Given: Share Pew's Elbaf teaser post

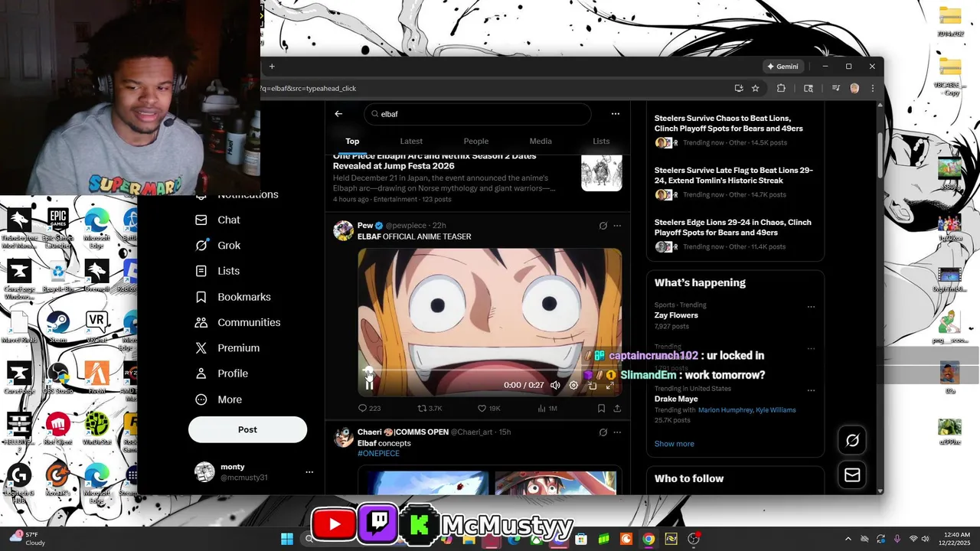Looking at the screenshot, I should (x=617, y=409).
